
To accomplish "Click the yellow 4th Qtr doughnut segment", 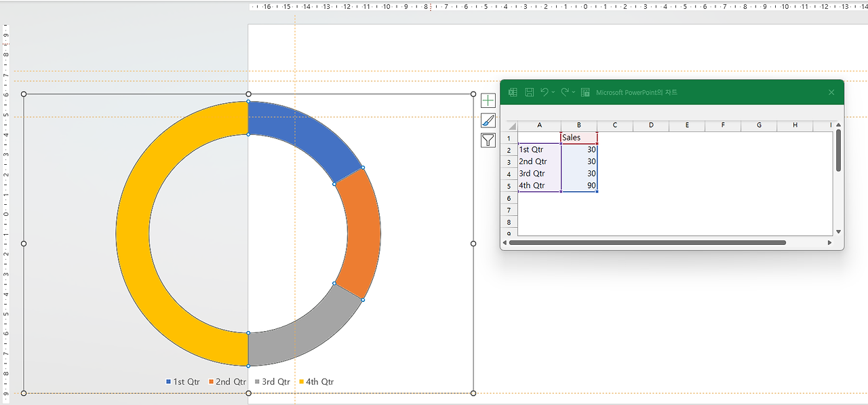I will click(x=133, y=234).
